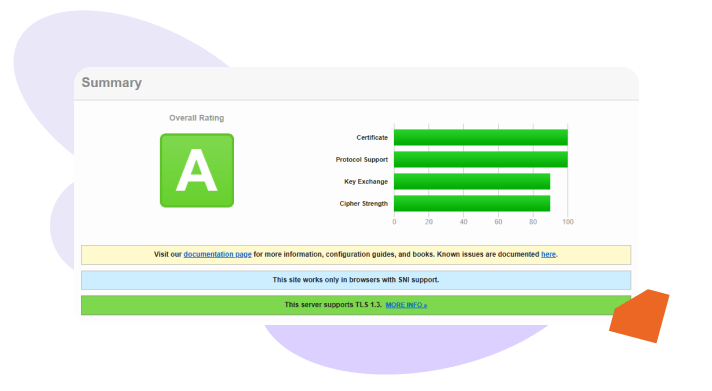Follow the 'here' known issues link
This screenshot has width=712, height=391.
pos(548,254)
